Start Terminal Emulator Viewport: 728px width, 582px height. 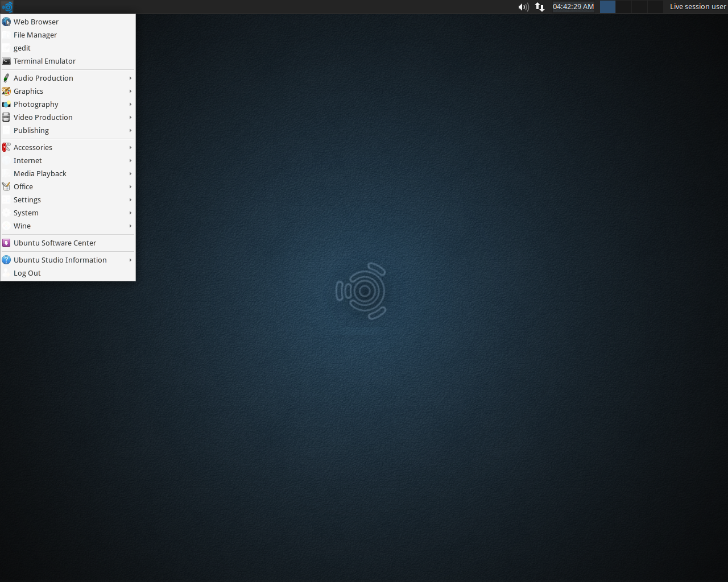pos(68,61)
